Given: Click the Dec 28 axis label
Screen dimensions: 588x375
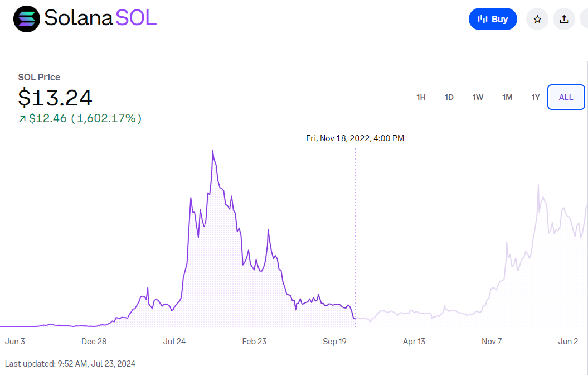Looking at the screenshot, I should pos(94,341).
